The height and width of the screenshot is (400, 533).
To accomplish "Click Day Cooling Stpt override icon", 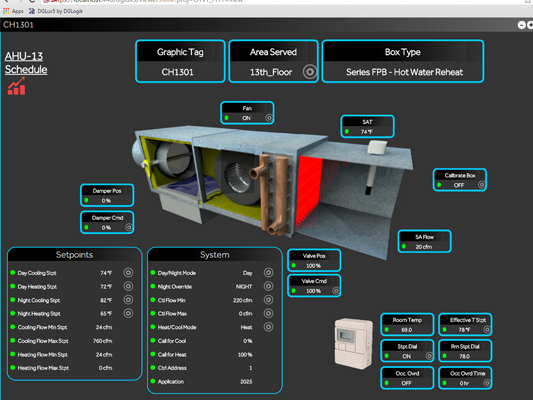I will click(128, 273).
